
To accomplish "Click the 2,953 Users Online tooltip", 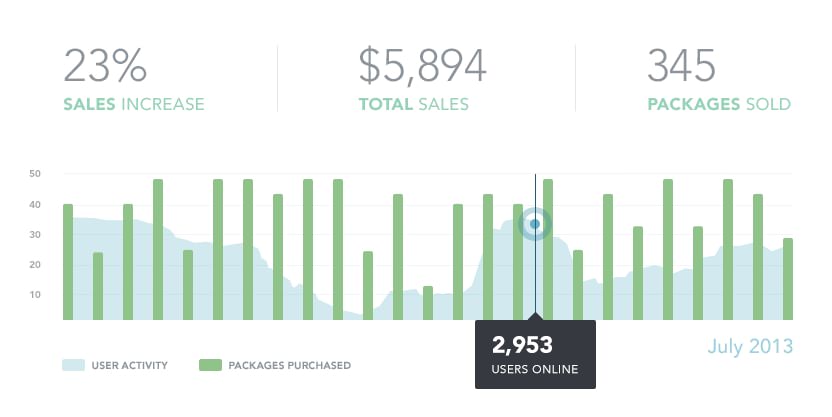I will pyautogui.click(x=535, y=355).
